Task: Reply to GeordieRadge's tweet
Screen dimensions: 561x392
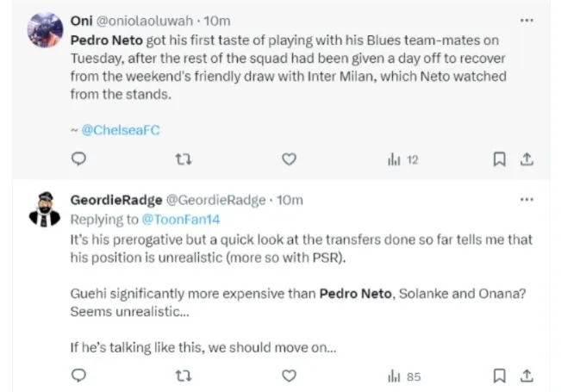Action: (78, 376)
